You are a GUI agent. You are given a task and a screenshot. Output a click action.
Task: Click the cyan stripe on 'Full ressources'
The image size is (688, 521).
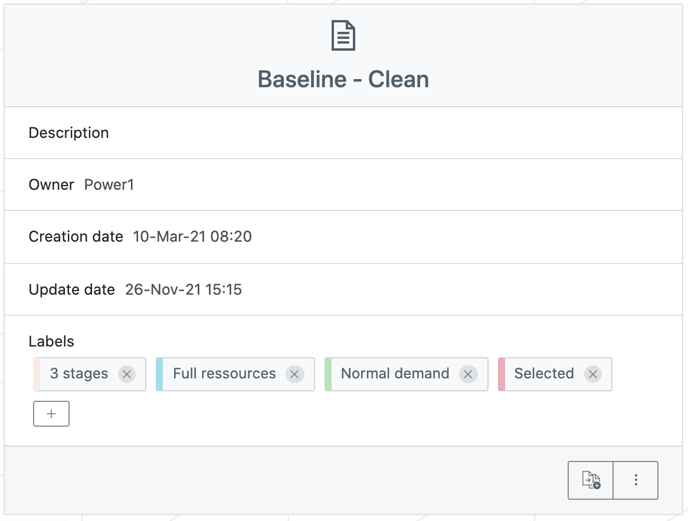(160, 374)
